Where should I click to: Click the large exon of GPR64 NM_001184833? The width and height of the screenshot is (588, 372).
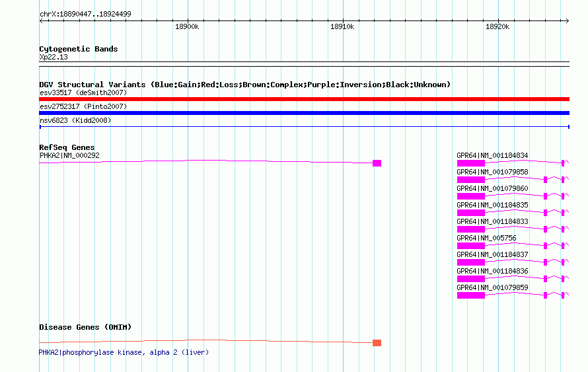(471, 229)
